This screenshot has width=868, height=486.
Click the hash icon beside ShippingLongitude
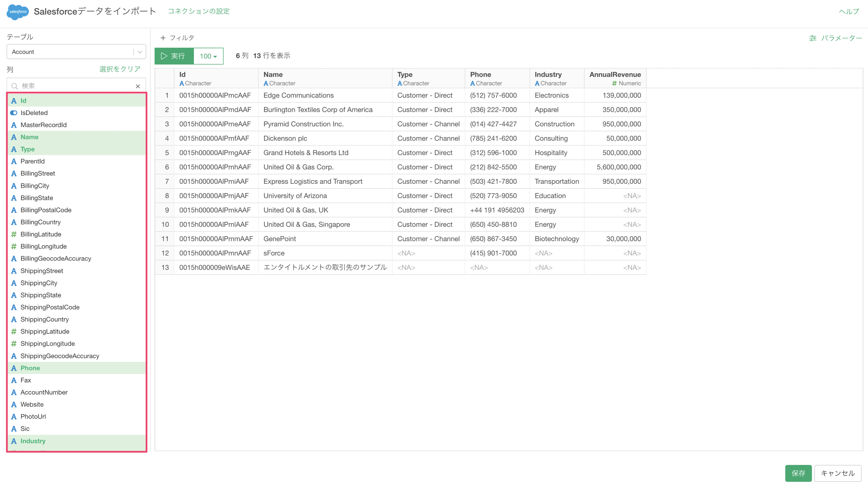[x=14, y=343]
